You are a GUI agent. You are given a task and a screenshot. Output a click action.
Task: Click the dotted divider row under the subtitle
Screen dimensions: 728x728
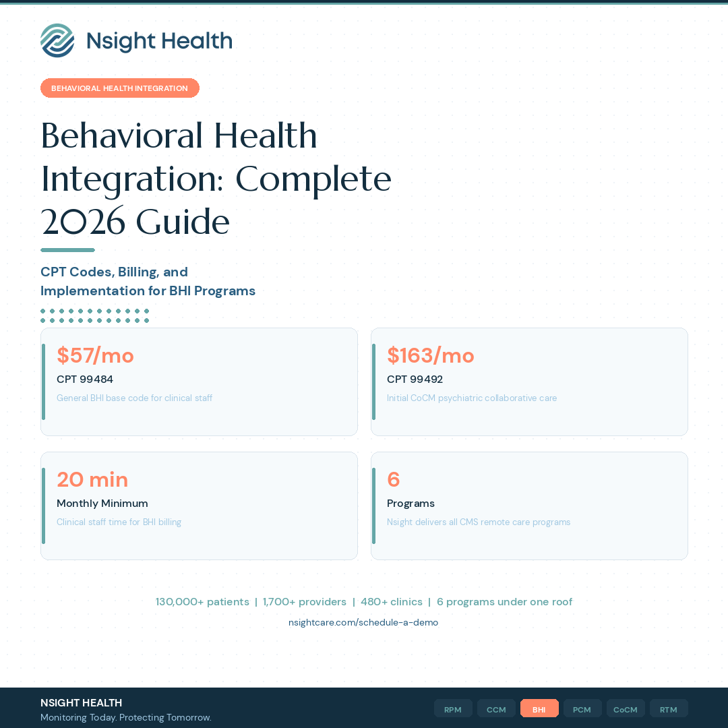coord(94,315)
